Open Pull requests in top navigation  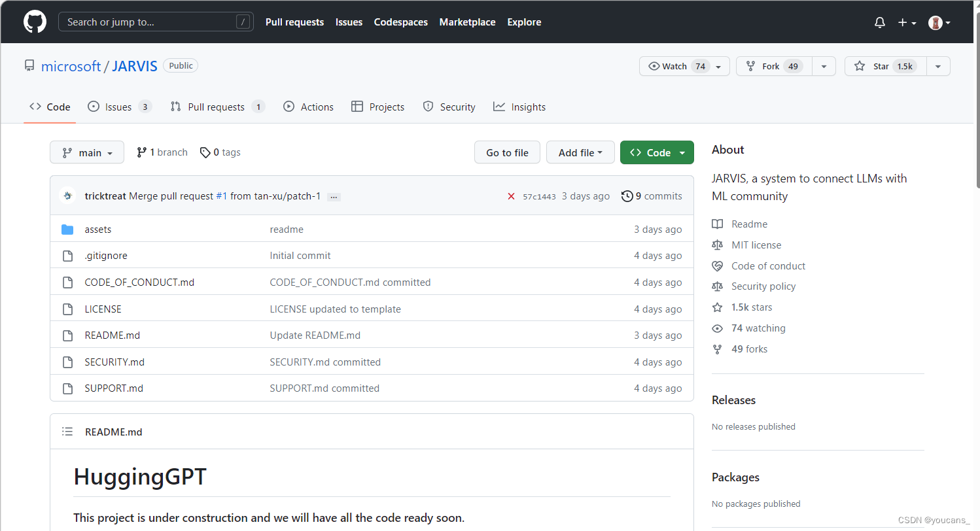click(294, 22)
